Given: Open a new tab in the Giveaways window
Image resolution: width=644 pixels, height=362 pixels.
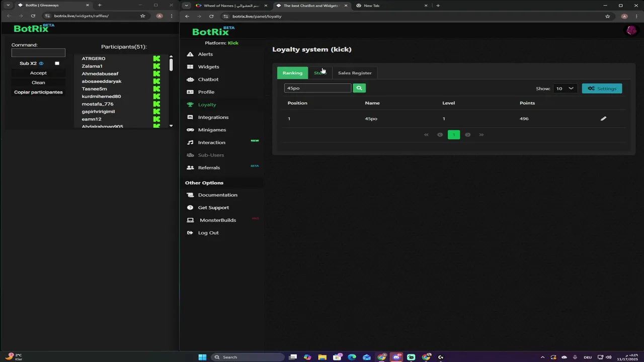Looking at the screenshot, I should (x=100, y=5).
